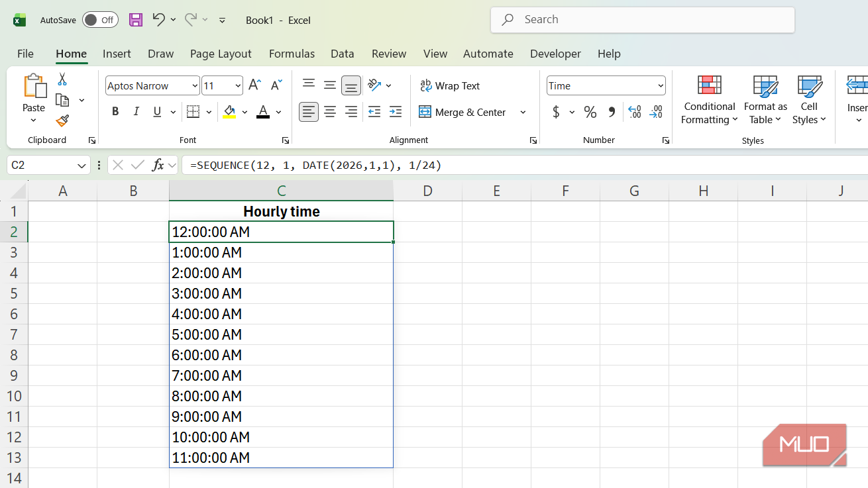Apply Percent Style format
868x488 pixels.
pyautogui.click(x=590, y=112)
